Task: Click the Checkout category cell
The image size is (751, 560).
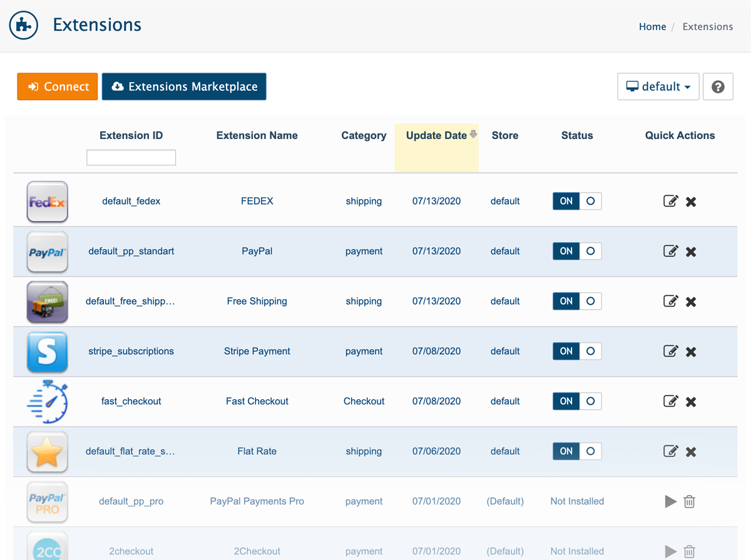Action: click(364, 401)
